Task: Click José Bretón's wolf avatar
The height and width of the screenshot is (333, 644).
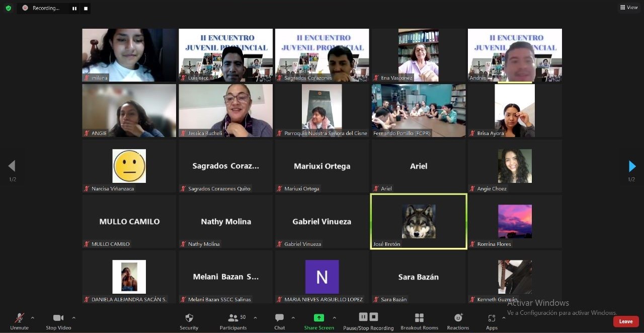Action: click(x=419, y=221)
